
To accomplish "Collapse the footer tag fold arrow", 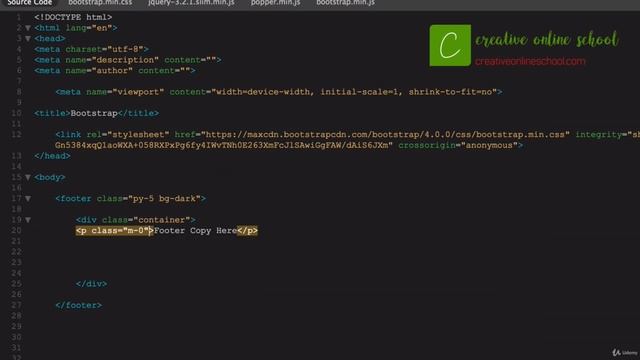I will click(x=28, y=199).
